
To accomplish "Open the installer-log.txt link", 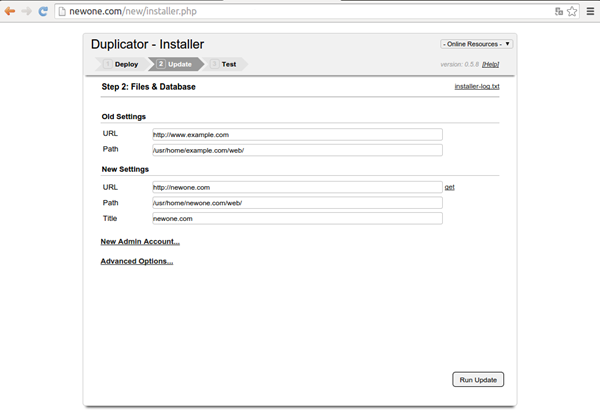I will tap(476, 87).
